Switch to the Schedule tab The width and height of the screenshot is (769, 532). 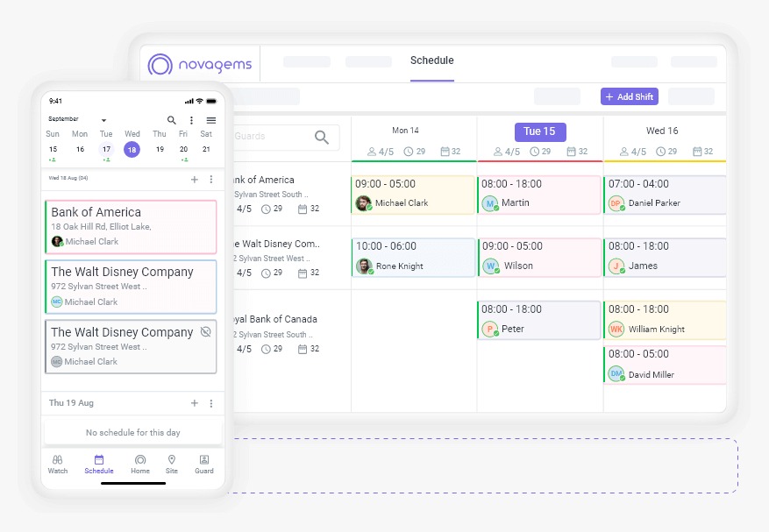431,61
